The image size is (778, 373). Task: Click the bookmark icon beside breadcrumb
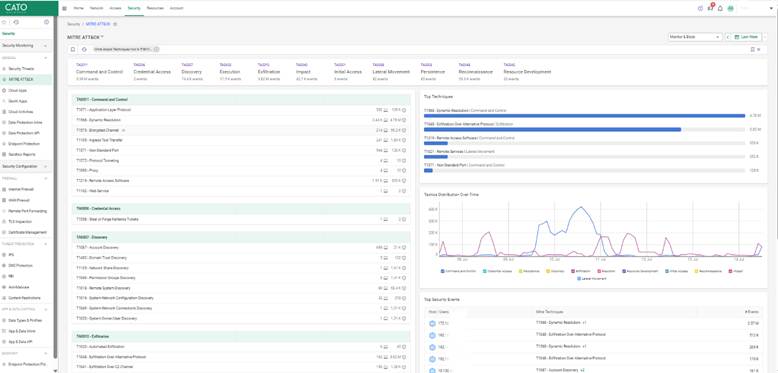(x=115, y=24)
